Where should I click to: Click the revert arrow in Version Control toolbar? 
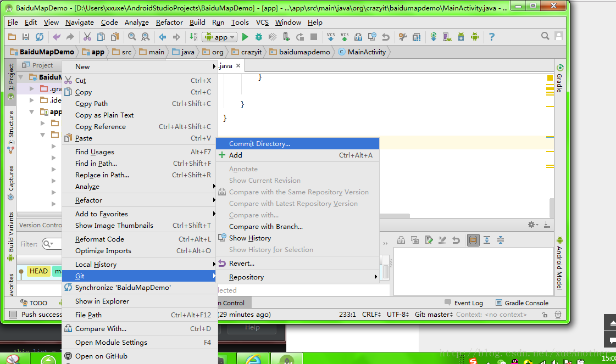coord(456,240)
